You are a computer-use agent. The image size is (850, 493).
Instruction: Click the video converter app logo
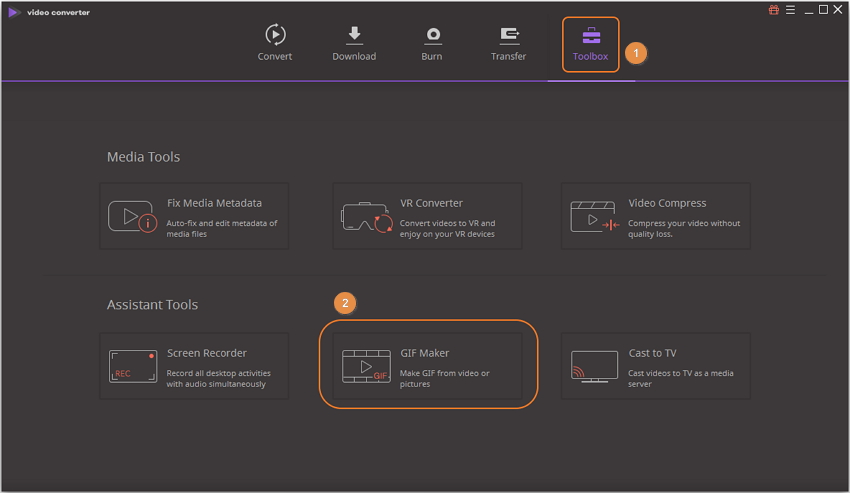pos(14,12)
